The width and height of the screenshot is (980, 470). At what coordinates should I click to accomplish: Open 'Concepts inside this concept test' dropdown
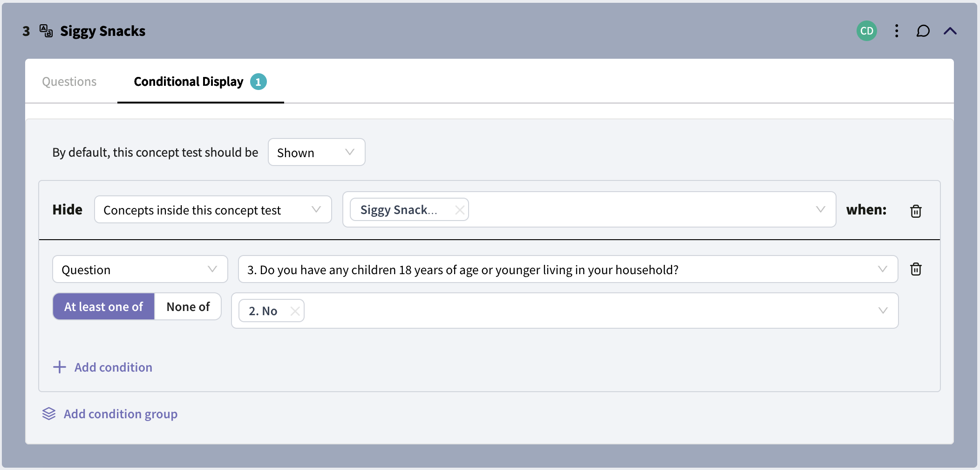pos(213,209)
